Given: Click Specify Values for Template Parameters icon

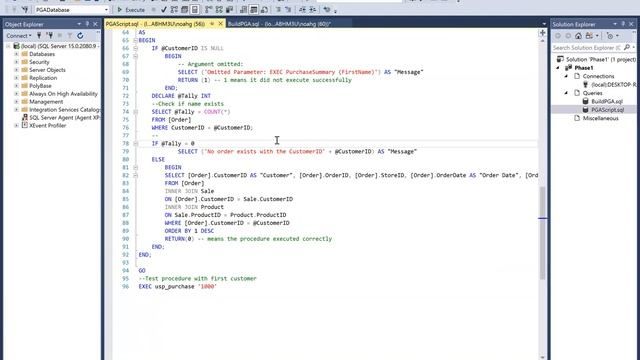Looking at the screenshot, I should point(327,9).
